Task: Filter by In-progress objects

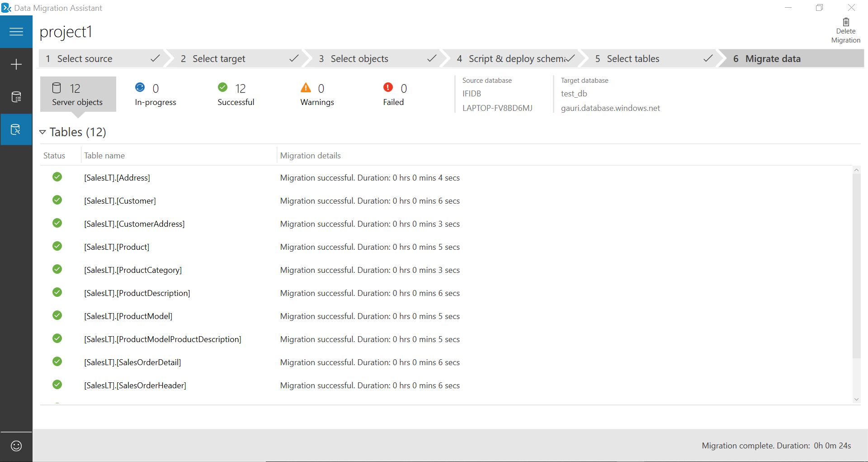Action: (156, 94)
